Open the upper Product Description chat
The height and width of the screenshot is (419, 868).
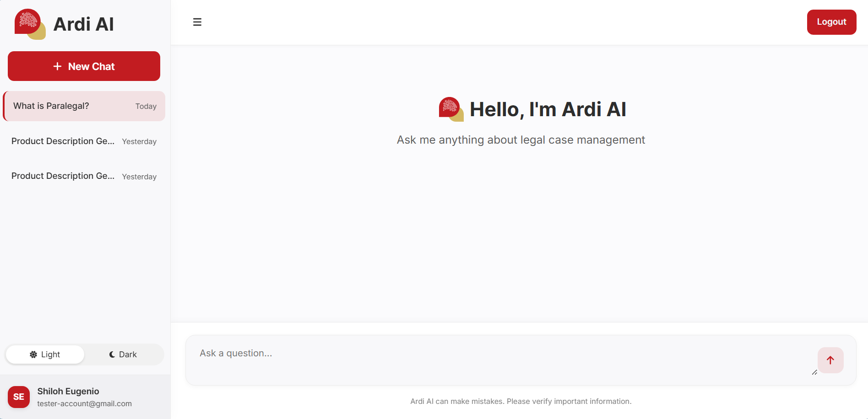tap(84, 141)
